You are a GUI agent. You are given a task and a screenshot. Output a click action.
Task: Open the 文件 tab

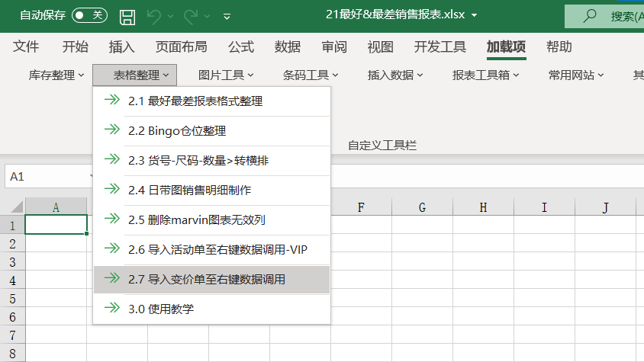click(26, 46)
